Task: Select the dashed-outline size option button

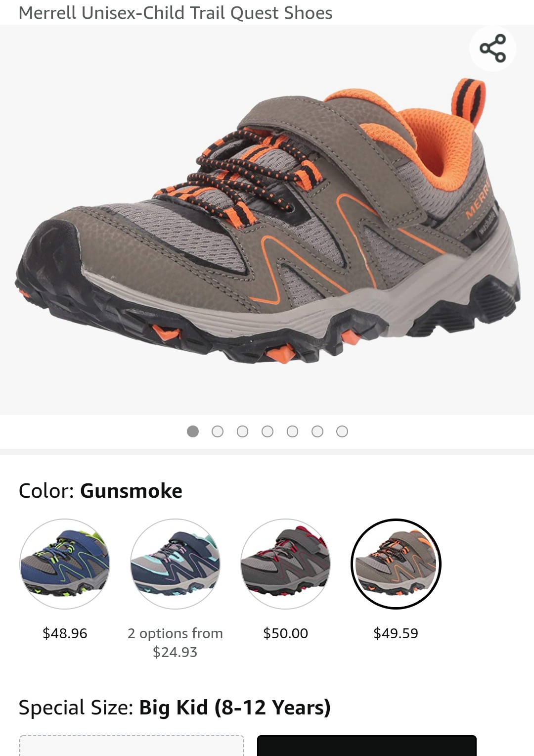Action: tap(132, 746)
